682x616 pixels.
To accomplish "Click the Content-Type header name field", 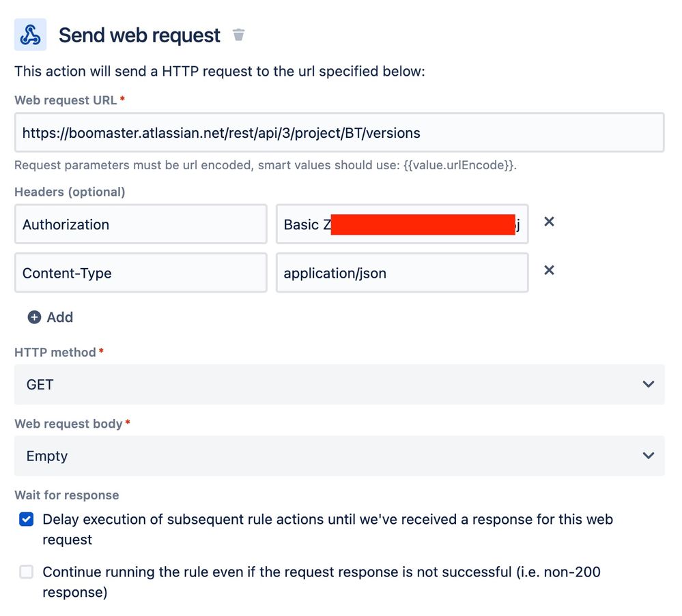I will pos(140,272).
